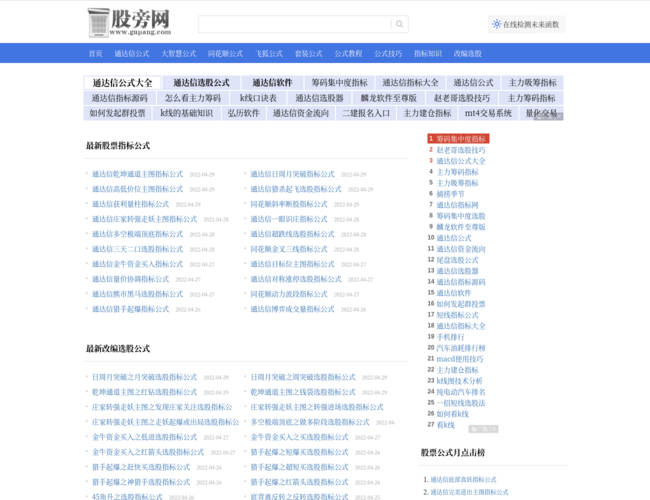This screenshot has height=500, width=650.
Task: Select the 通达信选股公式 tag
Action: [201, 83]
